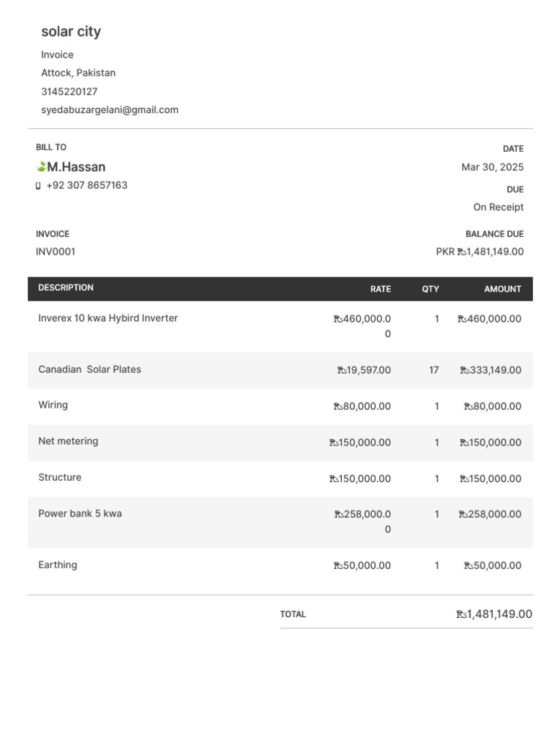Click the AMOUNT column header
The height and width of the screenshot is (747, 560).
[502, 289]
